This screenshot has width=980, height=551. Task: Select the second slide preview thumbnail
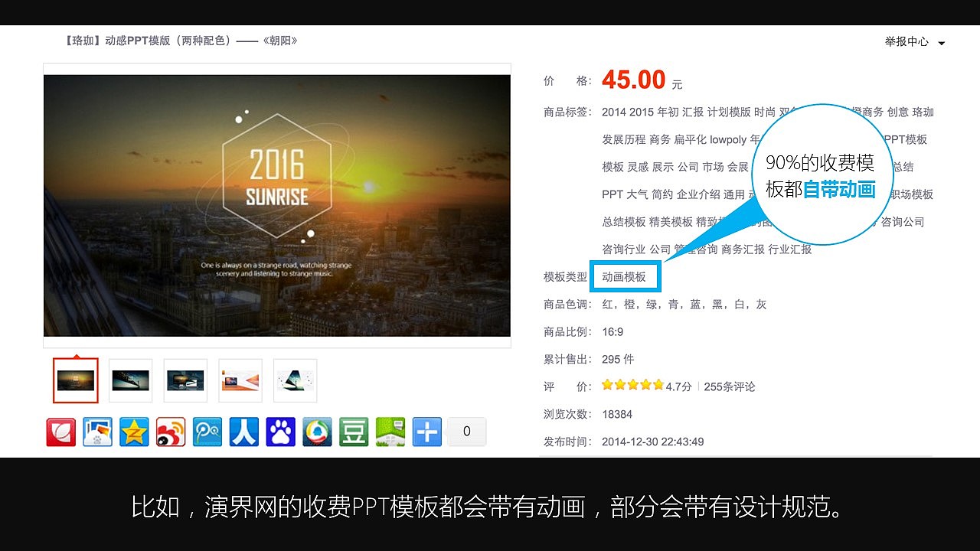click(130, 380)
